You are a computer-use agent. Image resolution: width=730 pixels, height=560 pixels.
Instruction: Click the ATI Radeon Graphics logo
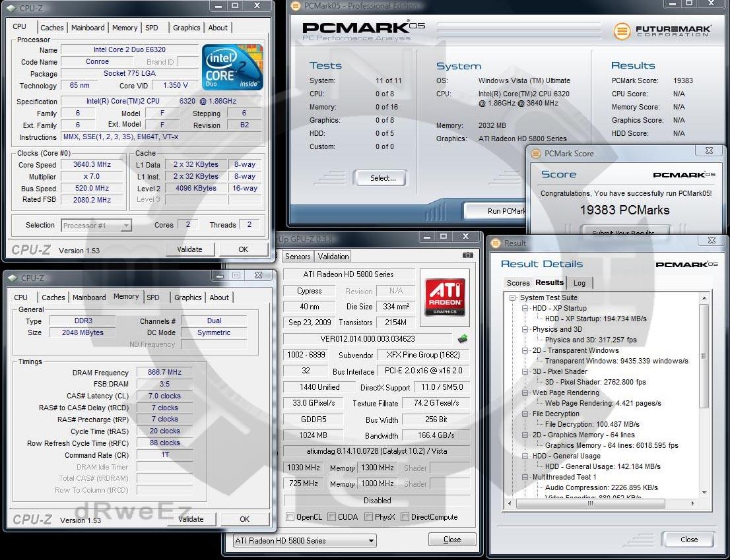pos(445,297)
